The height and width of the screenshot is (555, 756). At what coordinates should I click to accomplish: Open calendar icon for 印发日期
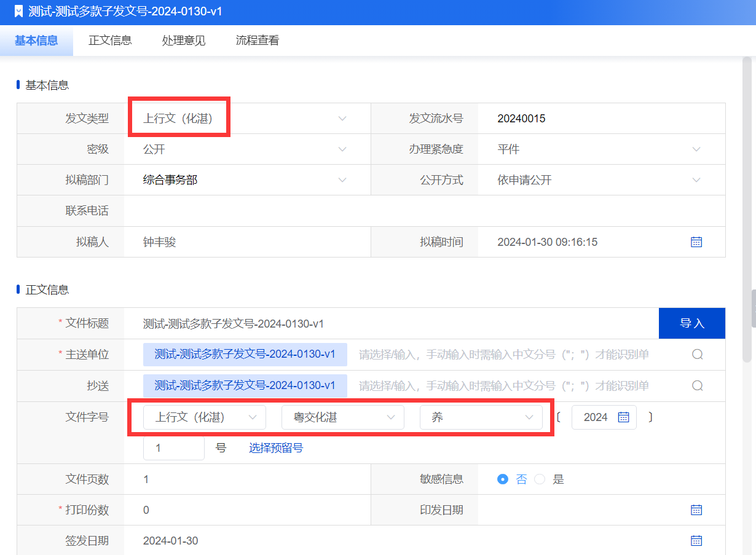point(696,510)
